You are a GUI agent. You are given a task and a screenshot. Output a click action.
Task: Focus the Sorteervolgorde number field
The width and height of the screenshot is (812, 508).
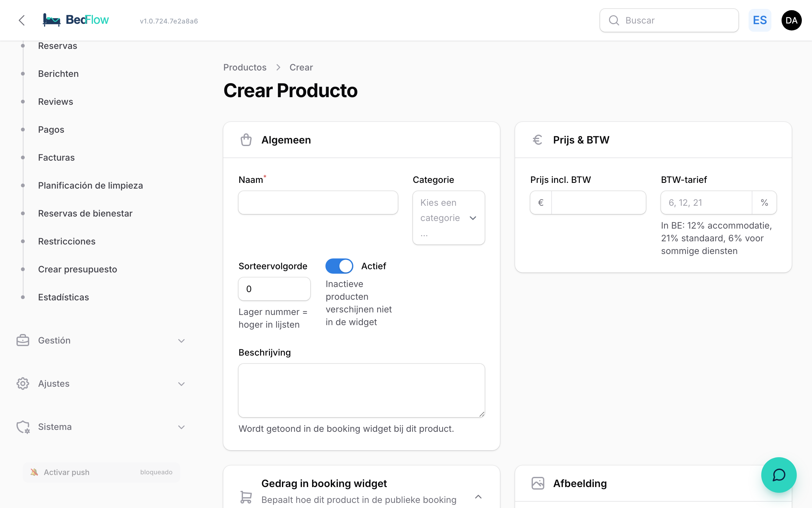(x=274, y=289)
